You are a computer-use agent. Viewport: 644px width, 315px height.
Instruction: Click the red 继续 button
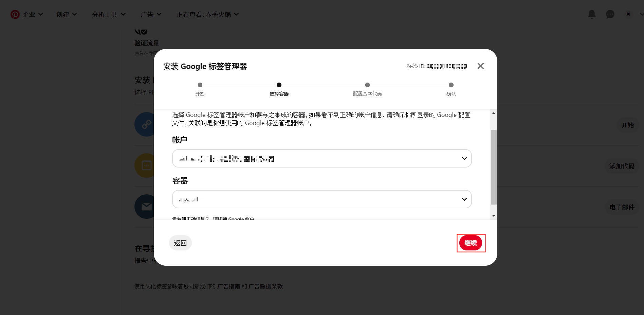click(471, 243)
